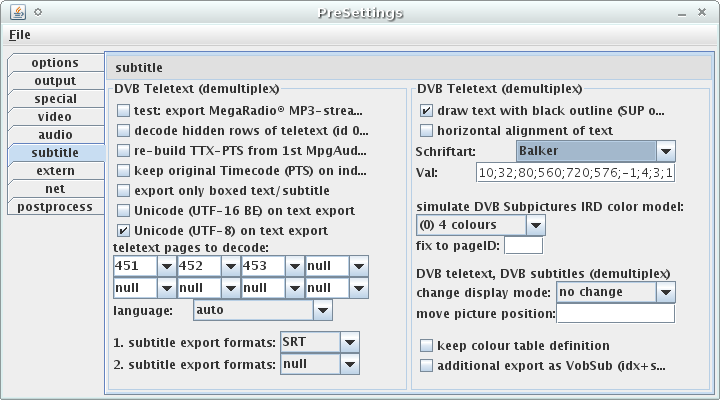Image resolution: width=720 pixels, height=400 pixels.
Task: Switch to the postprocess tab
Action: click(x=55, y=207)
